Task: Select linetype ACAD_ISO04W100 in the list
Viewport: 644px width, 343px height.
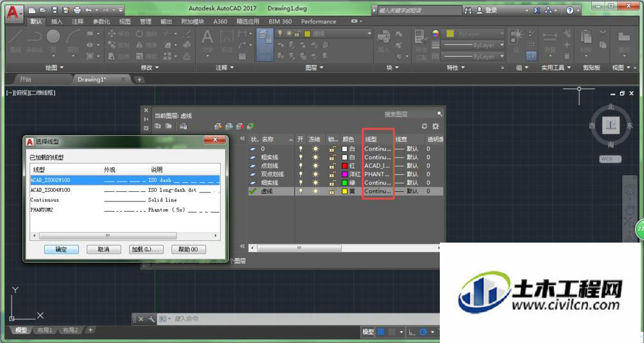Action: [x=125, y=190]
